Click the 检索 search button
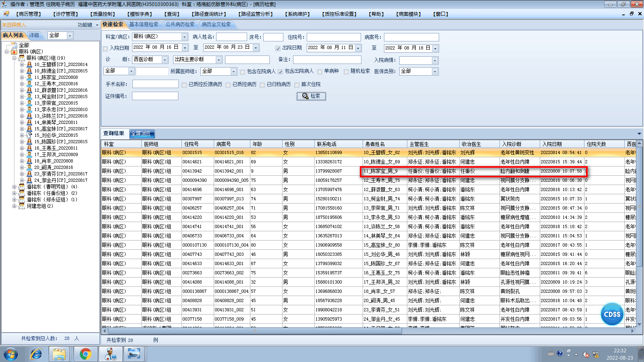This screenshot has width=644, height=362. pyautogui.click(x=311, y=96)
